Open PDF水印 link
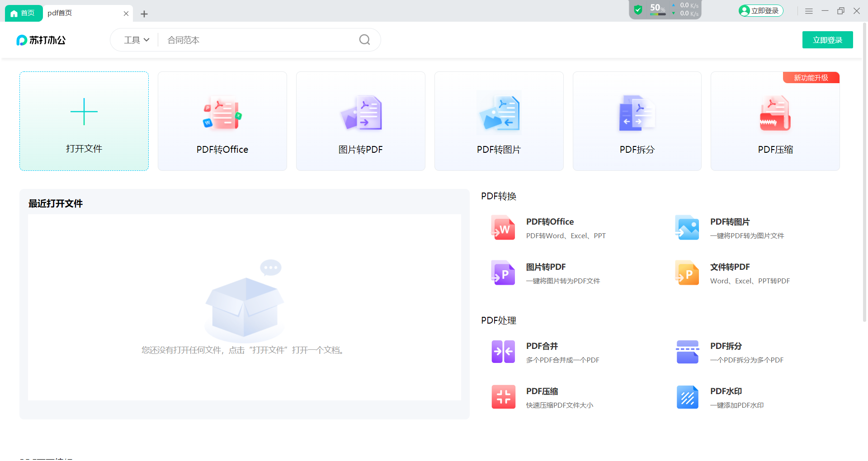This screenshot has width=868, height=461. 726,391
